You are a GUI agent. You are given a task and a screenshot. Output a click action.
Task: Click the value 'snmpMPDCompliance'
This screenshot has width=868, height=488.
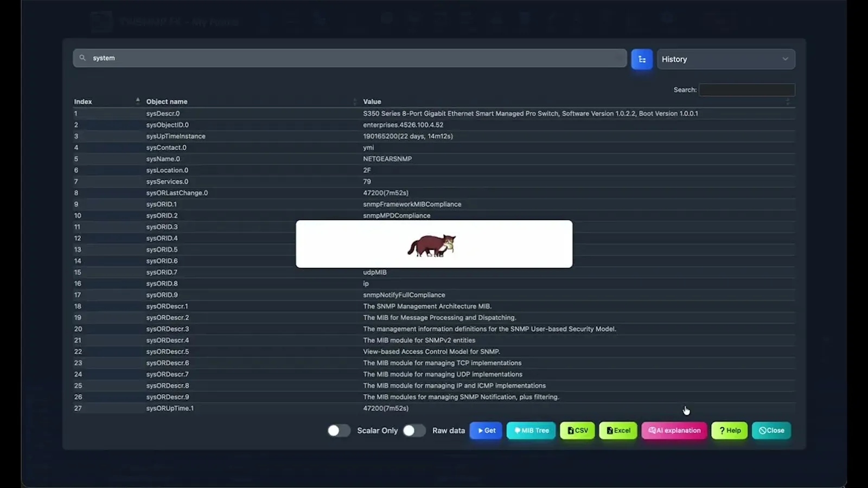397,216
